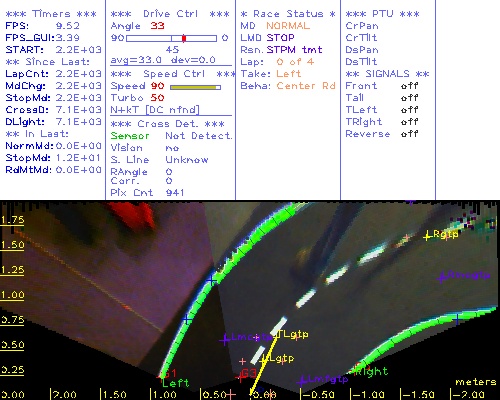Click the green Right lane label
Screen dimensions: 500x400
coord(371,371)
